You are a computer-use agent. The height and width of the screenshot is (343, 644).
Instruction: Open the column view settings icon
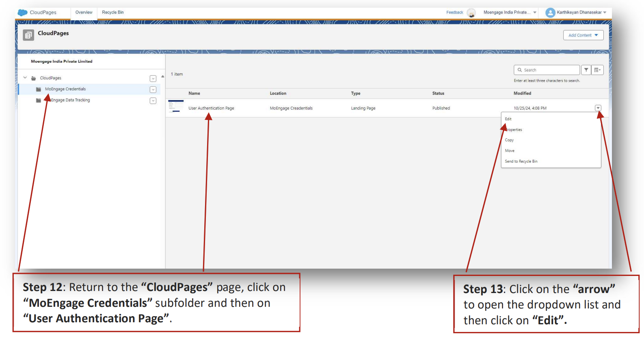597,70
